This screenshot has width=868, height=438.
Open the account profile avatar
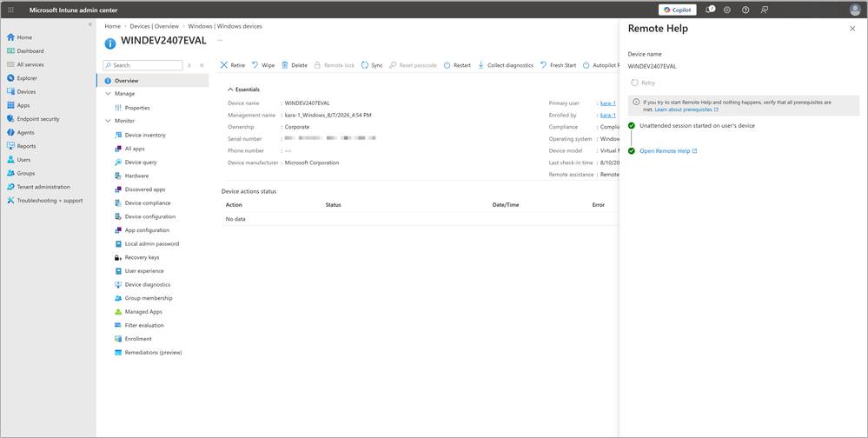[x=855, y=10]
